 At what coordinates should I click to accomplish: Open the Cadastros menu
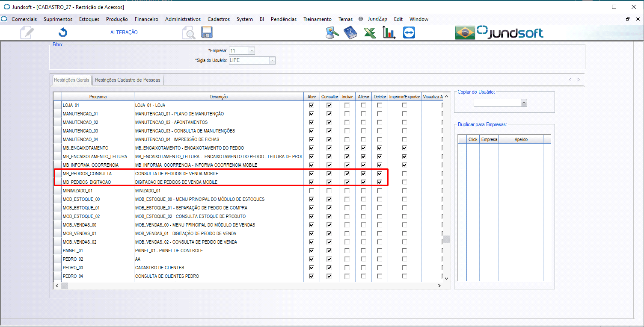tap(219, 19)
